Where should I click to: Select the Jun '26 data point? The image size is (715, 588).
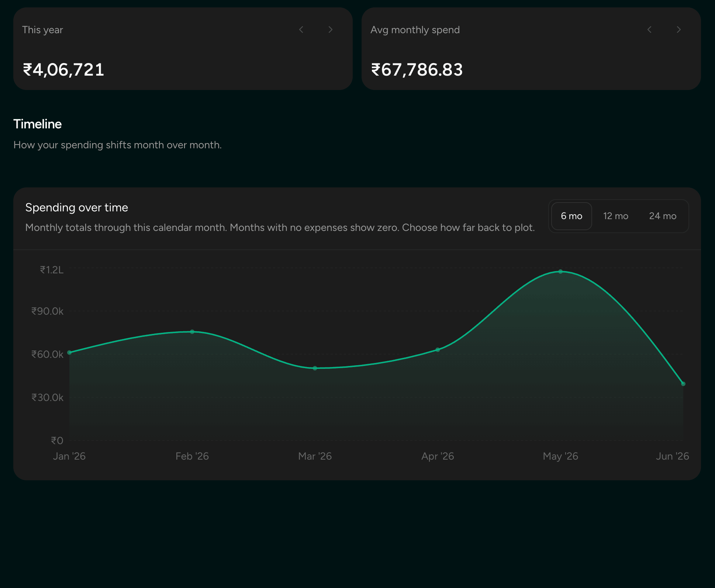[x=683, y=384]
